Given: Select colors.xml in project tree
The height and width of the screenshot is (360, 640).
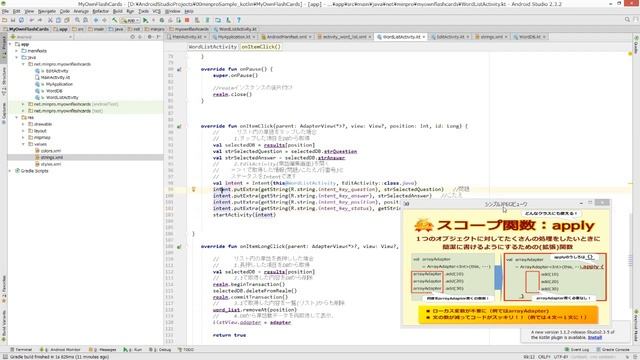Looking at the screenshot, I should click(51, 151).
